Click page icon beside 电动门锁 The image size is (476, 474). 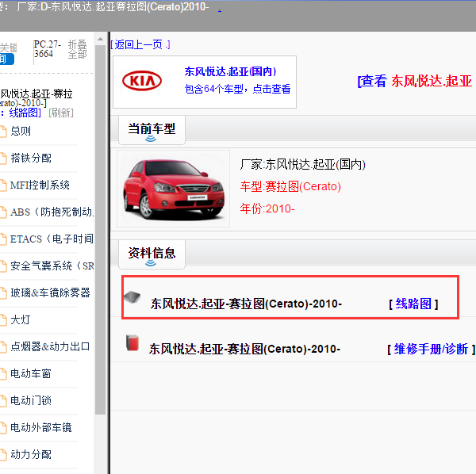3,401
